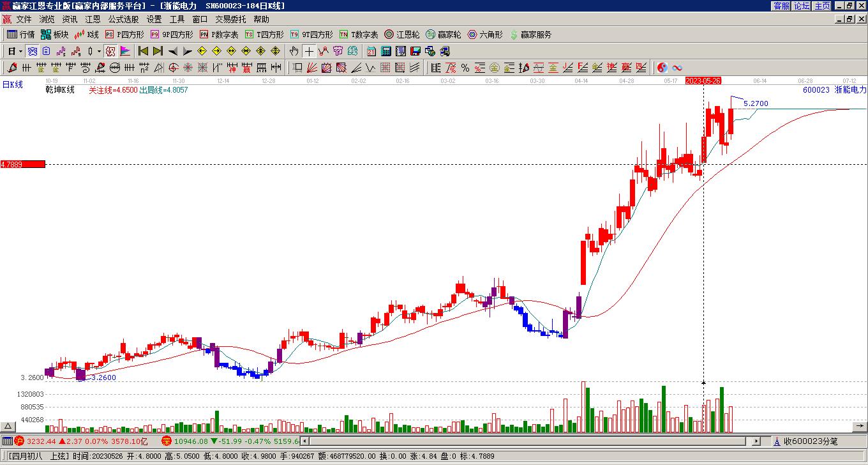868x465 pixels.
Task: Expand the candlestick style dropdown arrow
Action: pos(98,51)
